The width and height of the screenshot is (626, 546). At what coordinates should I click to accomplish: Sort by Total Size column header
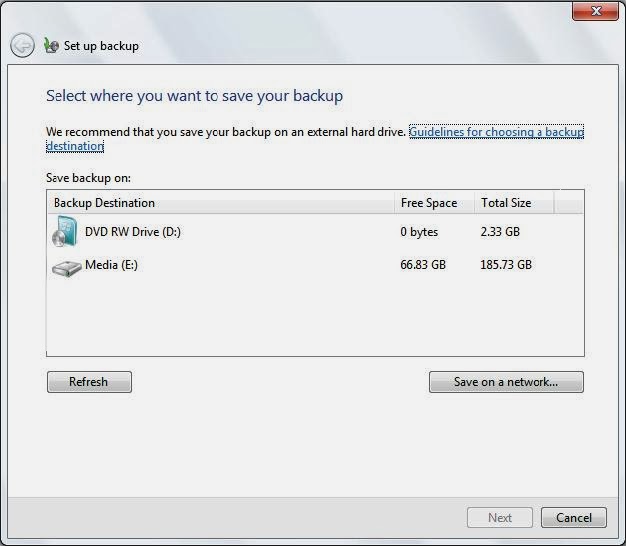click(x=514, y=203)
